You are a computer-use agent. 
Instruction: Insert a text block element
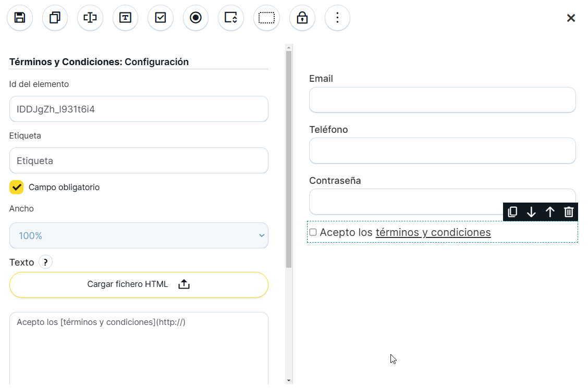pos(125,18)
